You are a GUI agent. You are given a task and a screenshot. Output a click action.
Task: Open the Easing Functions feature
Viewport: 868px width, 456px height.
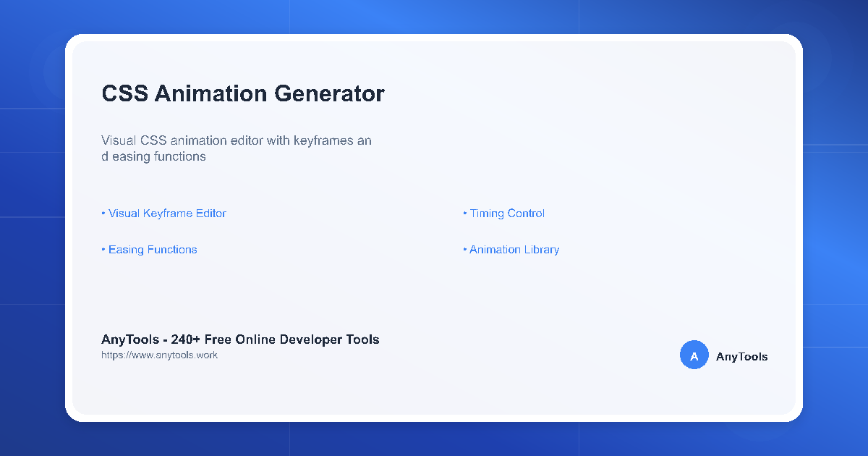pos(152,249)
